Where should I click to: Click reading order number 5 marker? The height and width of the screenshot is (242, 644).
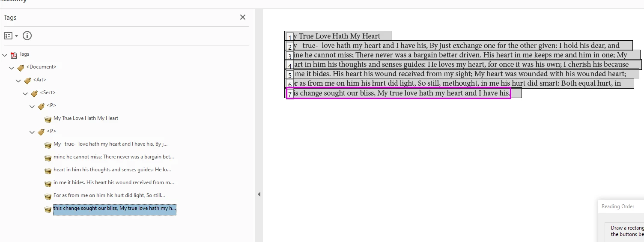[x=290, y=75]
